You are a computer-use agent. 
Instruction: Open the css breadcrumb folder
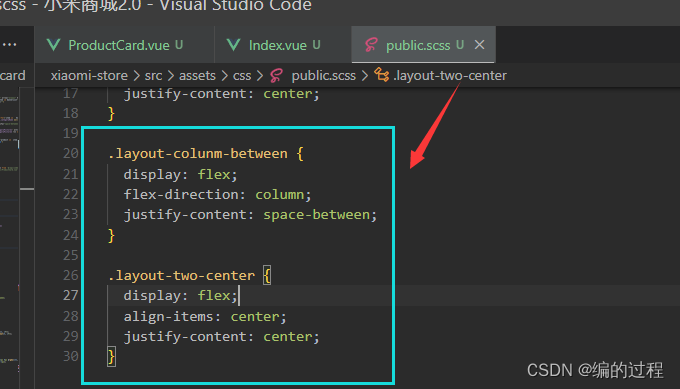[242, 75]
